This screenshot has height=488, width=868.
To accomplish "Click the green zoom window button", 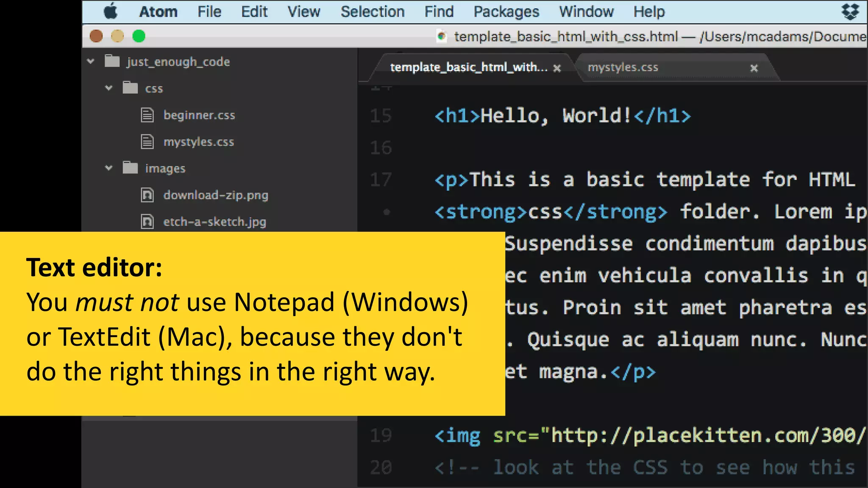I will click(x=139, y=36).
